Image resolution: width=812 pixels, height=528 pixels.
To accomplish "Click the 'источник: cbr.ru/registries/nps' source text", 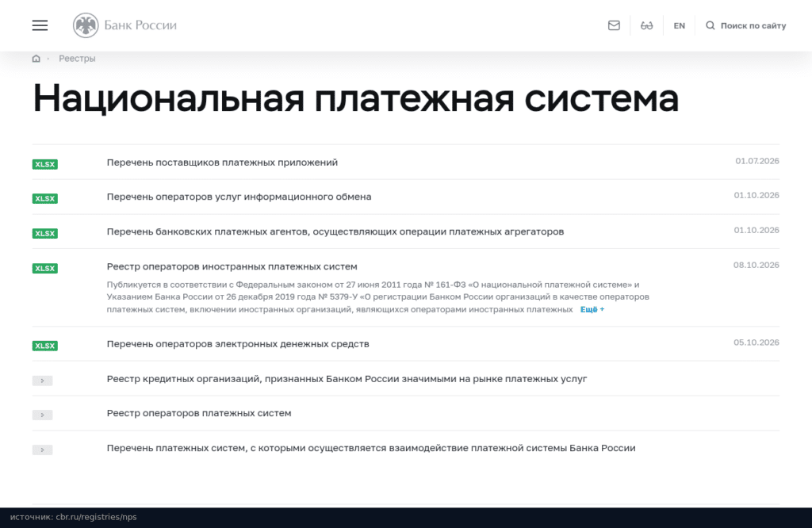I will [74, 517].
